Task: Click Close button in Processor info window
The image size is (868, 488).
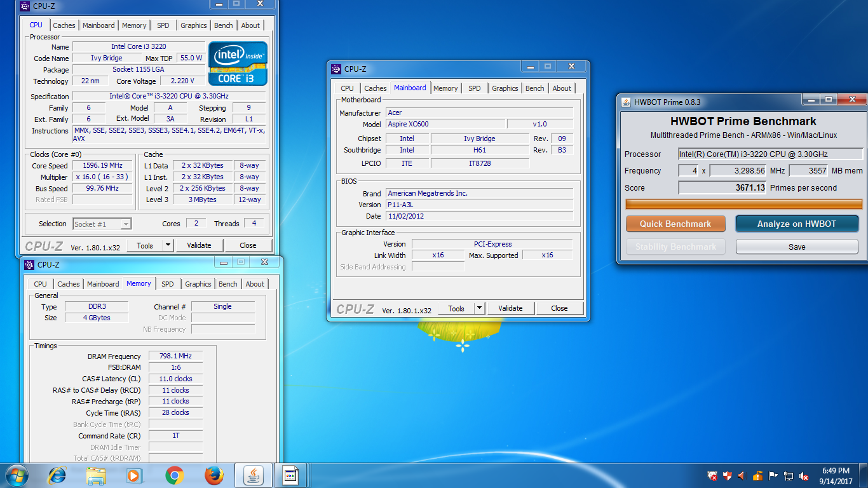Action: [x=248, y=245]
